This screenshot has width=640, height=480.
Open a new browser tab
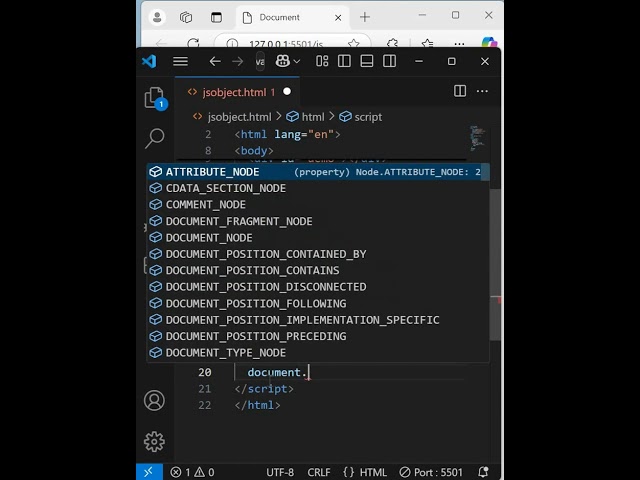tap(365, 17)
